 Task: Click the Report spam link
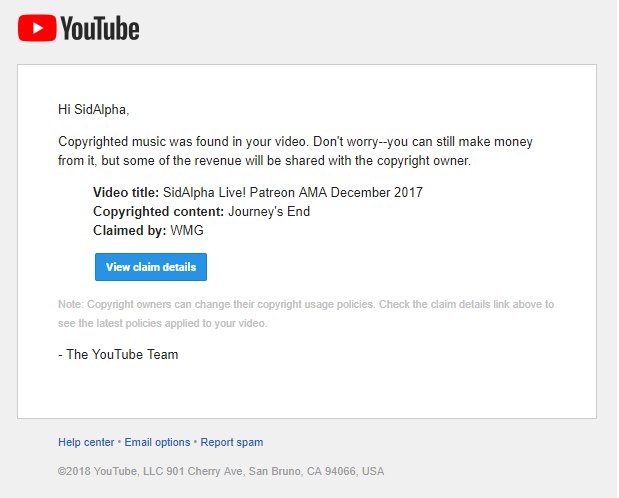tap(232, 442)
